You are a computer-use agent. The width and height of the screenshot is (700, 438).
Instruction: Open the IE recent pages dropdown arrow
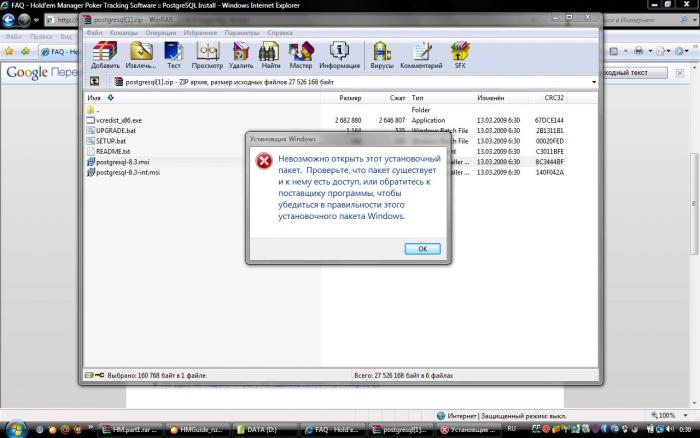(36, 20)
